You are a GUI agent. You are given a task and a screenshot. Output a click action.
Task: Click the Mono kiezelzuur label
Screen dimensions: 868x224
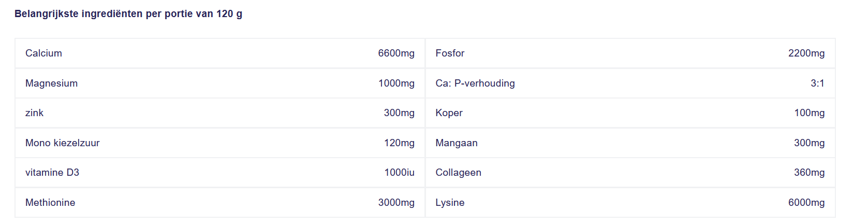pyautogui.click(x=62, y=143)
